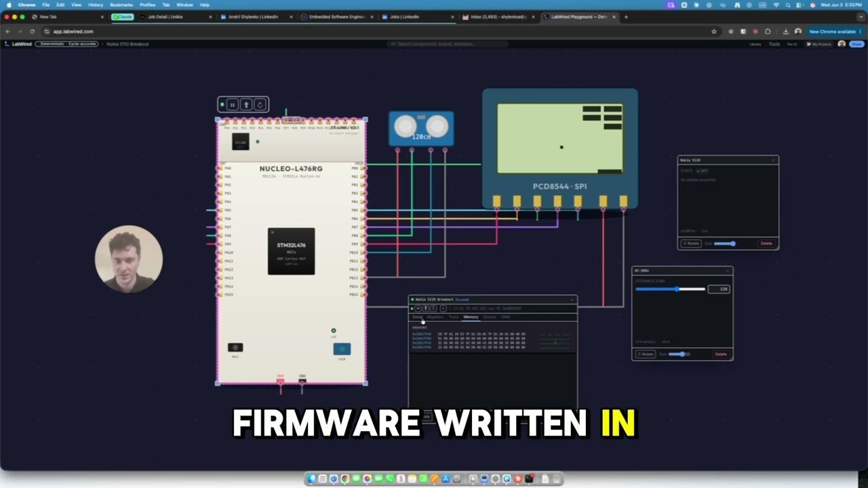Select the STM32L476 chip on the board

(x=291, y=251)
